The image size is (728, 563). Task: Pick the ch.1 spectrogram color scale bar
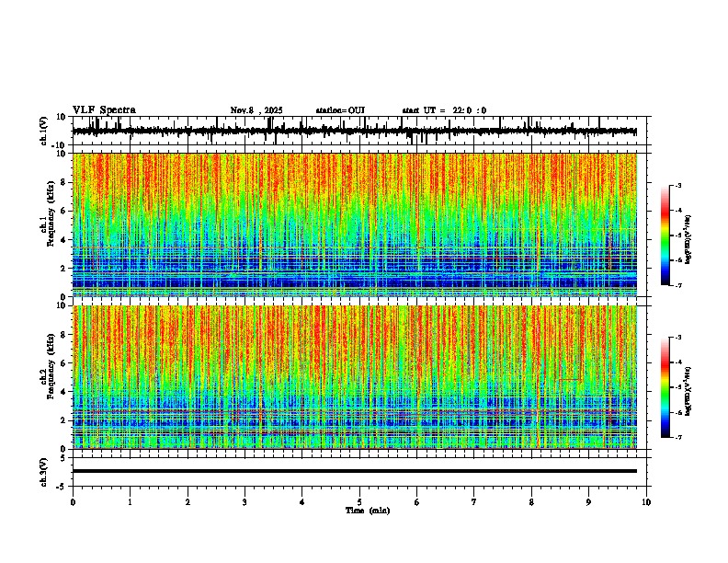coord(665,236)
